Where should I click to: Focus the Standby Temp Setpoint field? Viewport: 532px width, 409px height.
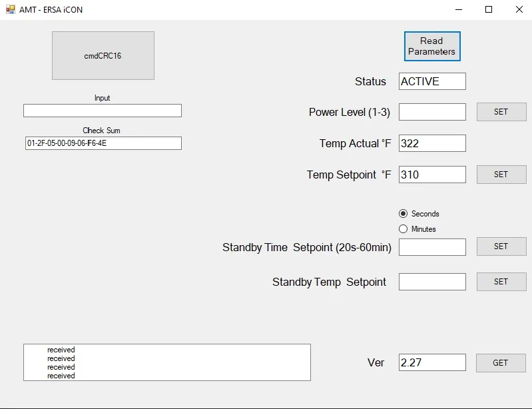[x=432, y=282]
